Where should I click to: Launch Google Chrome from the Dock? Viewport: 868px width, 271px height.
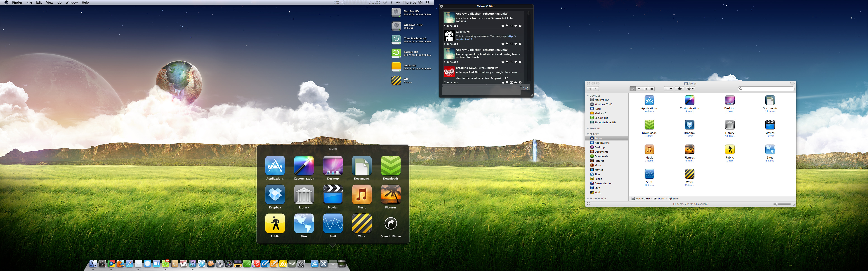[x=111, y=264]
